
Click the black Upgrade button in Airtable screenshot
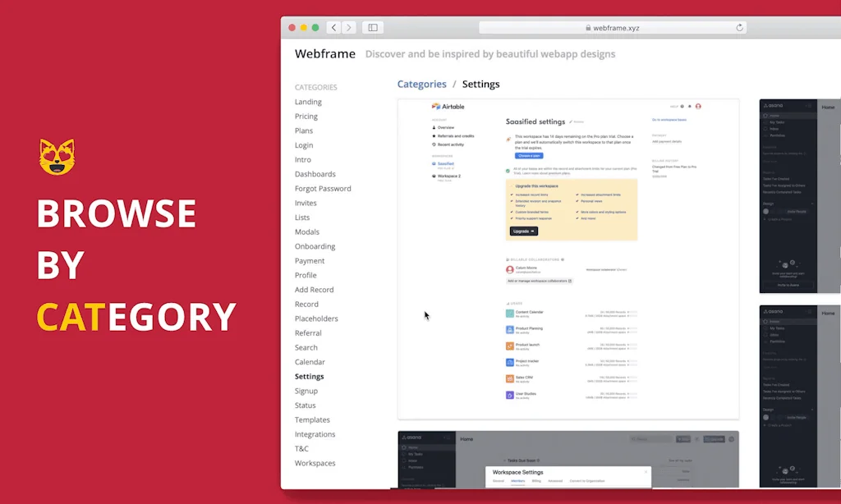(x=523, y=231)
